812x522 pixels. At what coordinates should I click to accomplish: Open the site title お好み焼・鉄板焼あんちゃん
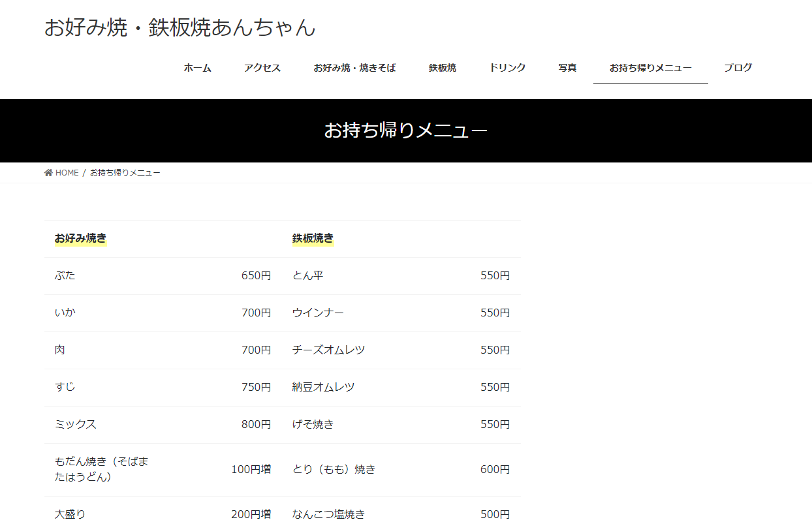click(x=180, y=27)
